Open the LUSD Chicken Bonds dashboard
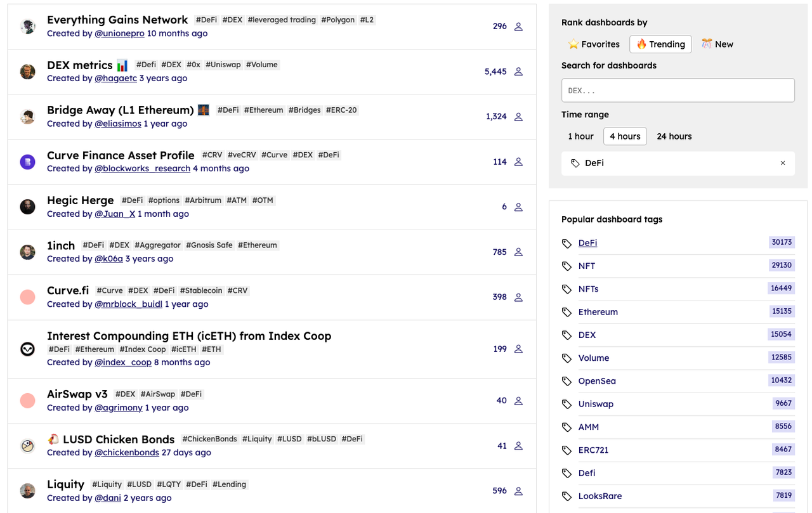 coord(118,439)
